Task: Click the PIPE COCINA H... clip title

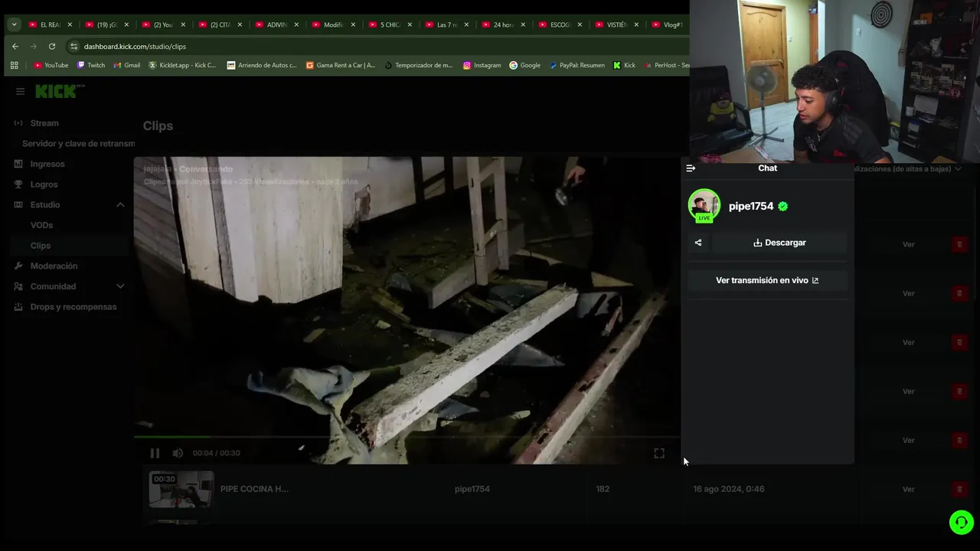Action: 254,489
